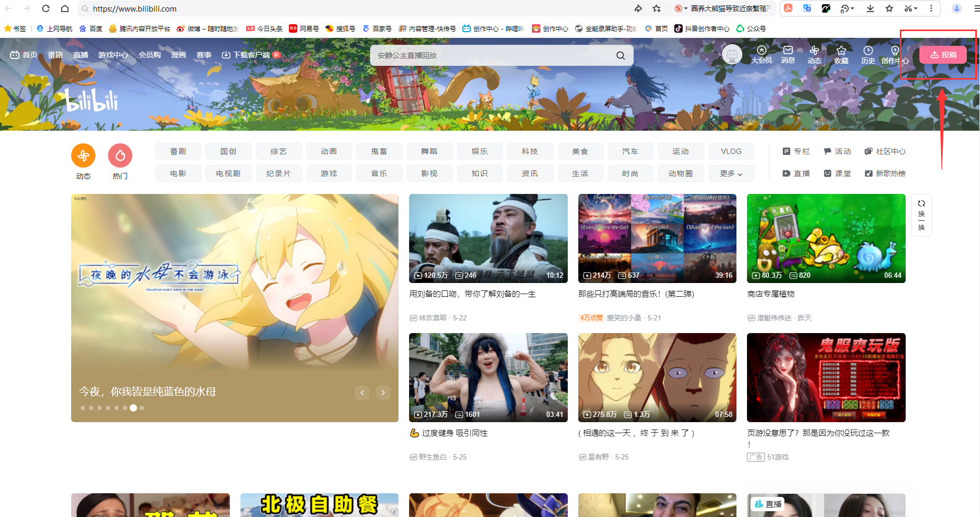Open 大会员 membership icon
Viewport: 980px width, 517px height.
[761, 54]
